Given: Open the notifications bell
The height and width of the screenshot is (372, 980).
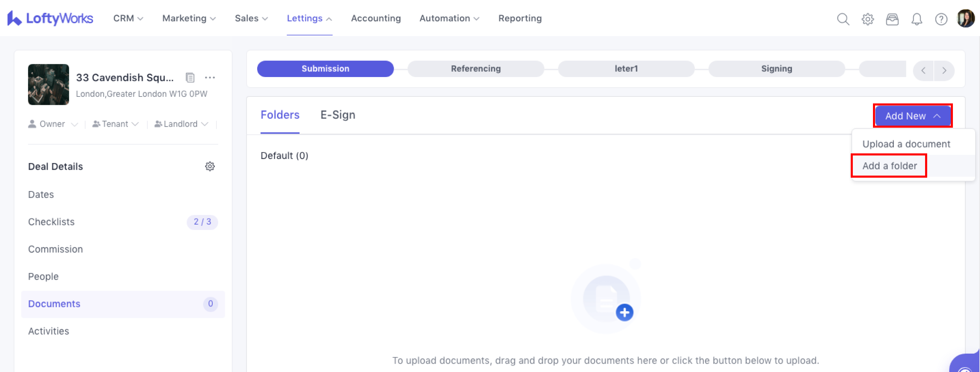Looking at the screenshot, I should pos(916,19).
